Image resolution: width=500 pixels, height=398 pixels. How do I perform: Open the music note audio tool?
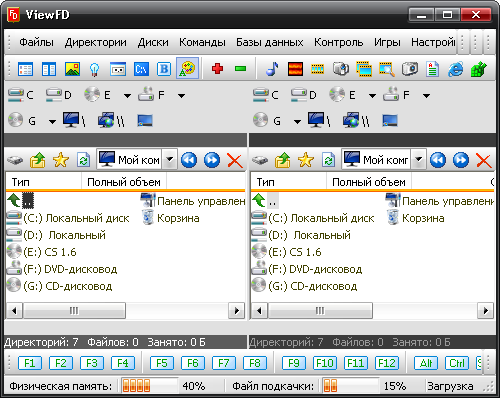[x=272, y=69]
